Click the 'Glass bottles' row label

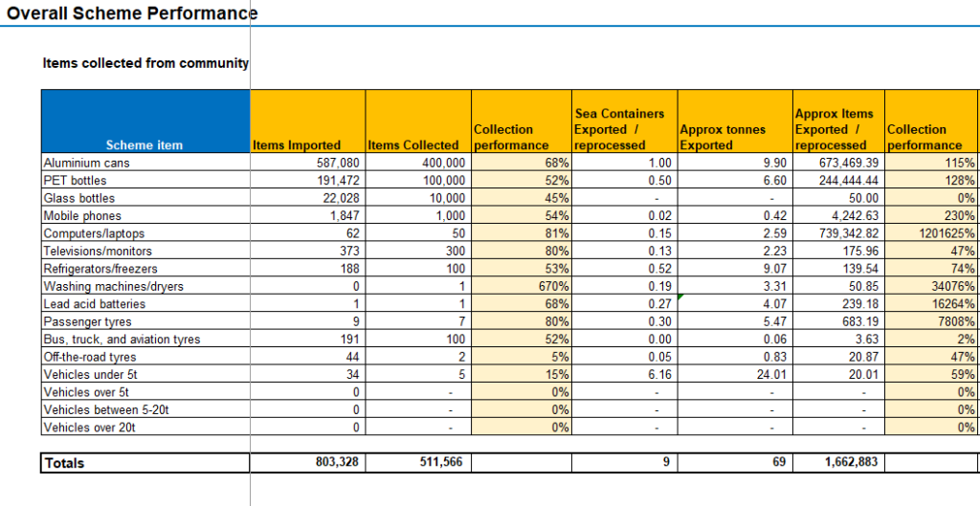click(x=145, y=197)
